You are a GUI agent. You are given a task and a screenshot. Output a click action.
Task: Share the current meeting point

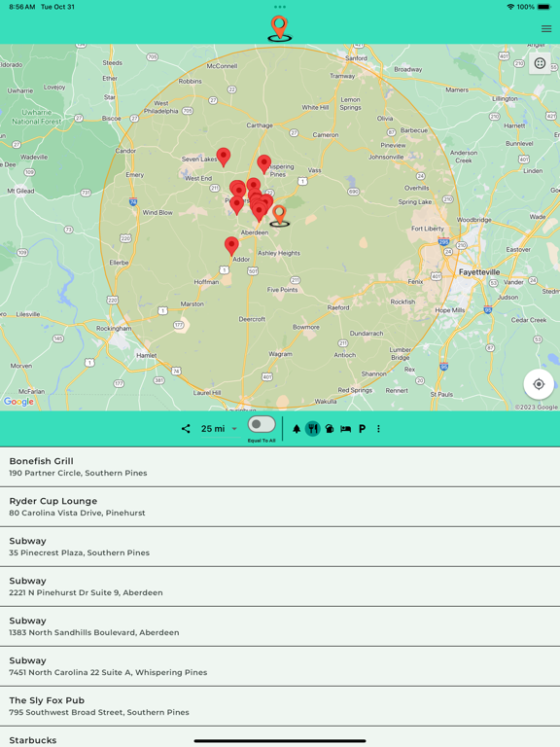pos(186,429)
